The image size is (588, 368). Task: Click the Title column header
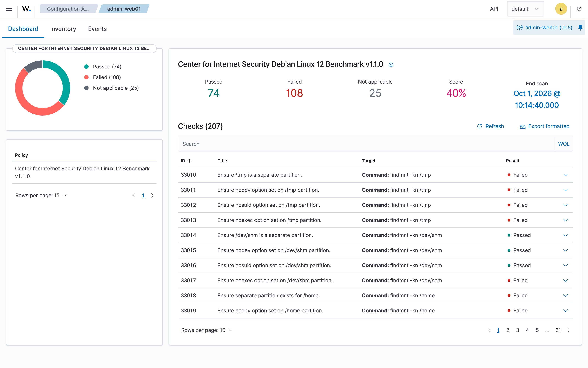click(222, 161)
